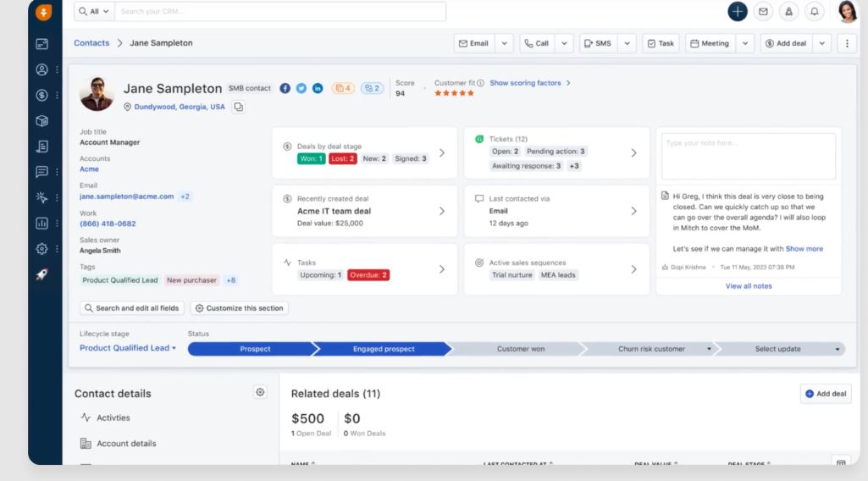
Task: Open the dashboard icon in left sidebar
Action: 41,44
